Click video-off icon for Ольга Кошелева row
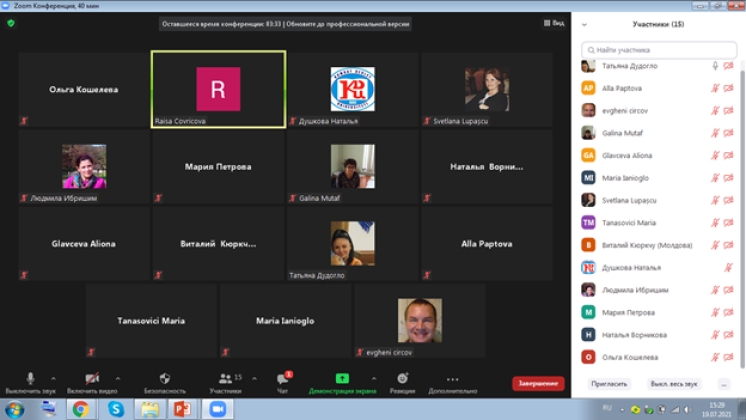This screenshot has width=746, height=420. [x=728, y=357]
